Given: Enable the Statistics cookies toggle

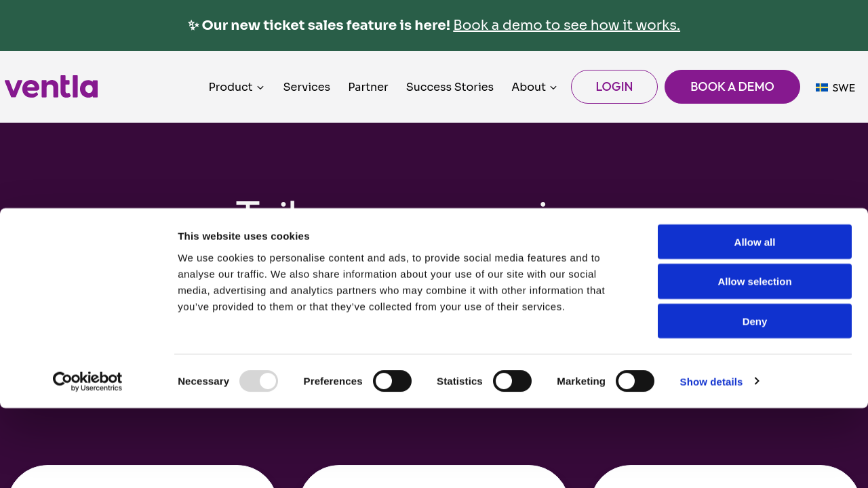Looking at the screenshot, I should [512, 381].
